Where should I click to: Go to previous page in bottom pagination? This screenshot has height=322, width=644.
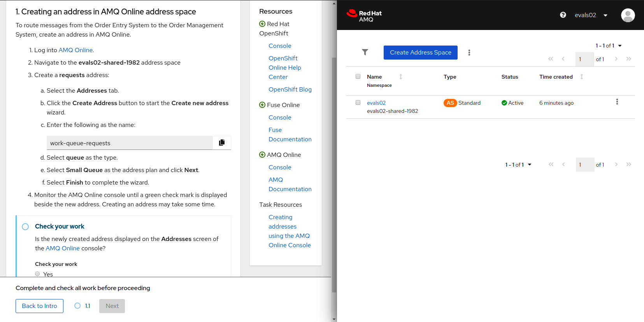point(563,164)
